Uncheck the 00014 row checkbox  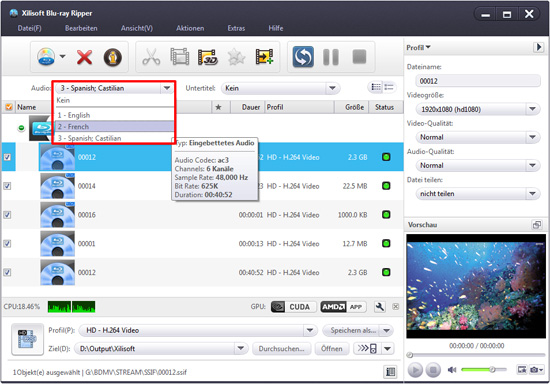7,186
